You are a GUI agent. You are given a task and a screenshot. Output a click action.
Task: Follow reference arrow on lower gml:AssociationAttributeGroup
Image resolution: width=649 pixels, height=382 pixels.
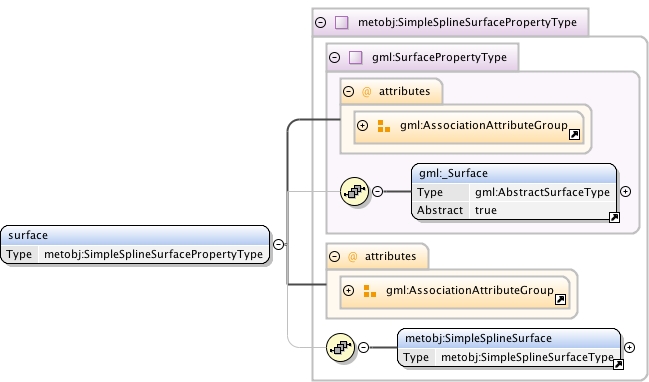click(x=560, y=299)
